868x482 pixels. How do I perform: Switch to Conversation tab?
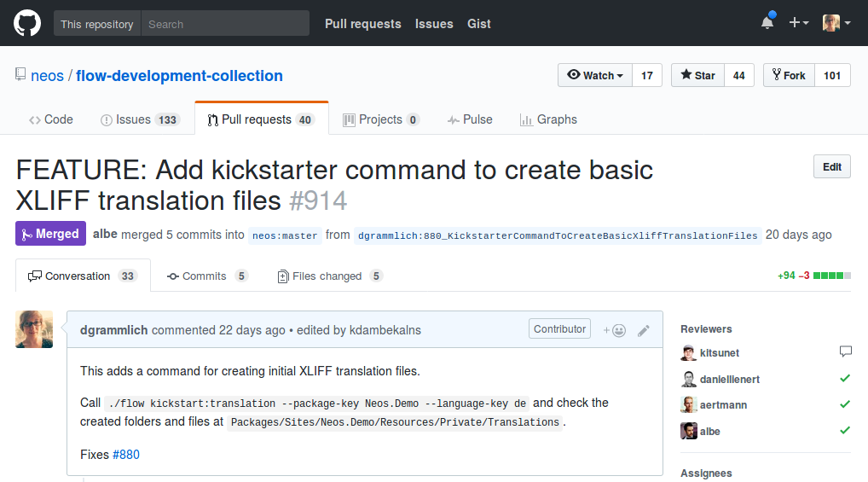(x=83, y=276)
